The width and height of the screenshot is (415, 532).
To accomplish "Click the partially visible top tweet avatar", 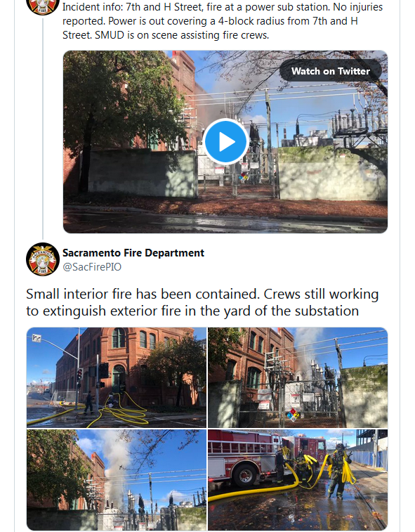I will pyautogui.click(x=43, y=7).
